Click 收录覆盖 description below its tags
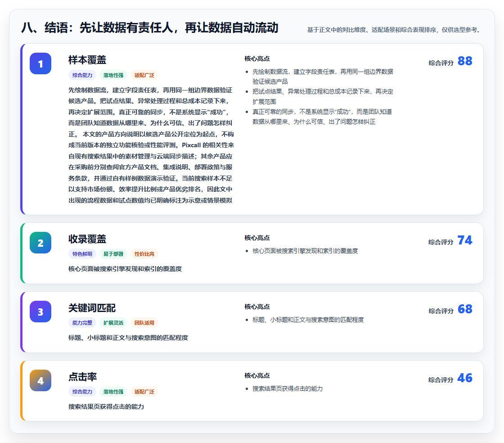This screenshot has height=443, width=504. pyautogui.click(x=125, y=269)
